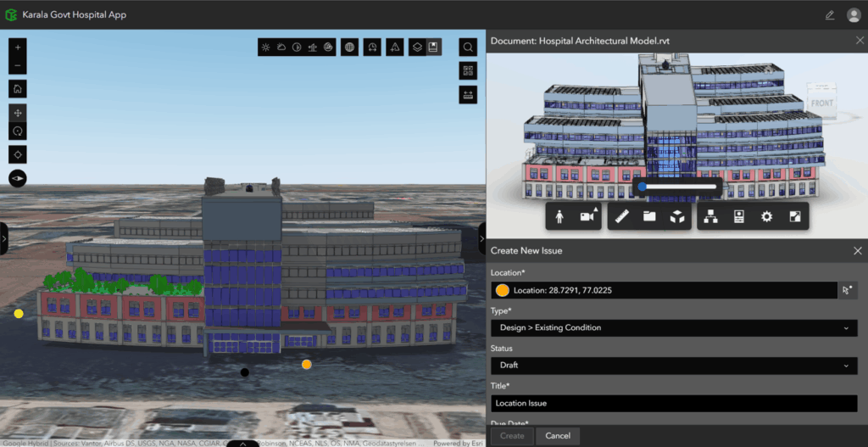Find my location with the crosshair button
The width and height of the screenshot is (868, 447).
pyautogui.click(x=18, y=154)
